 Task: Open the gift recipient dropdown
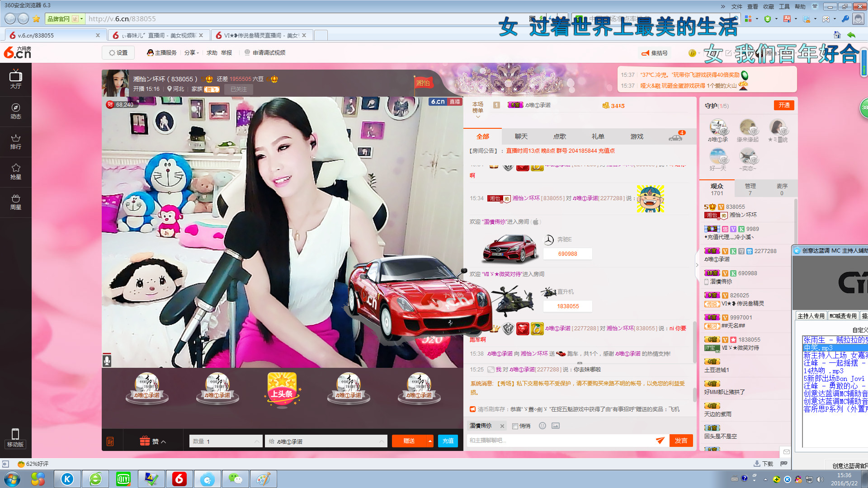tap(326, 441)
